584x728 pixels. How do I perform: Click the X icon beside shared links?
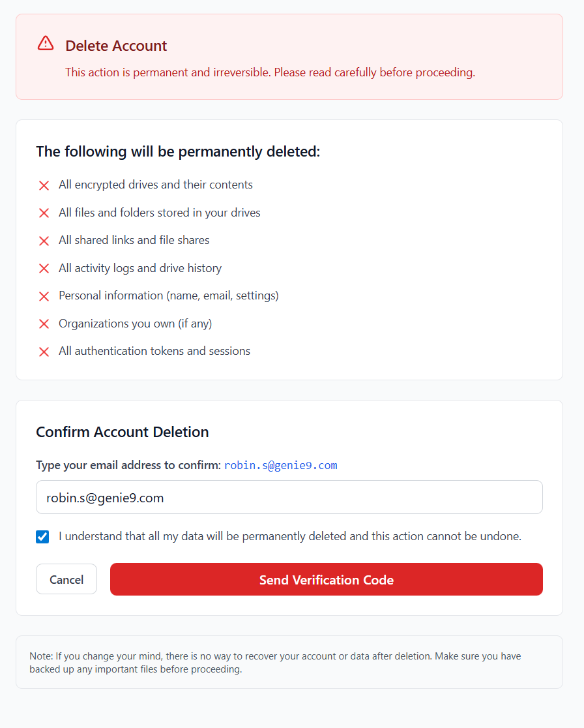coord(44,241)
